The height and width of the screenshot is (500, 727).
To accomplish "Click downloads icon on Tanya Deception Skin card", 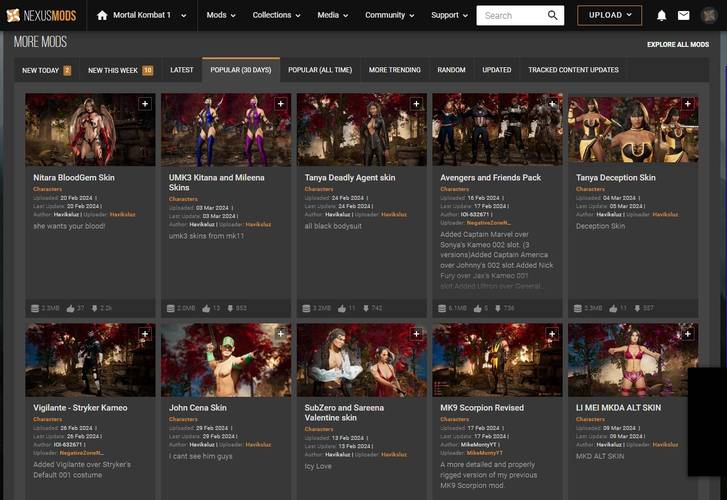I will tap(638, 308).
